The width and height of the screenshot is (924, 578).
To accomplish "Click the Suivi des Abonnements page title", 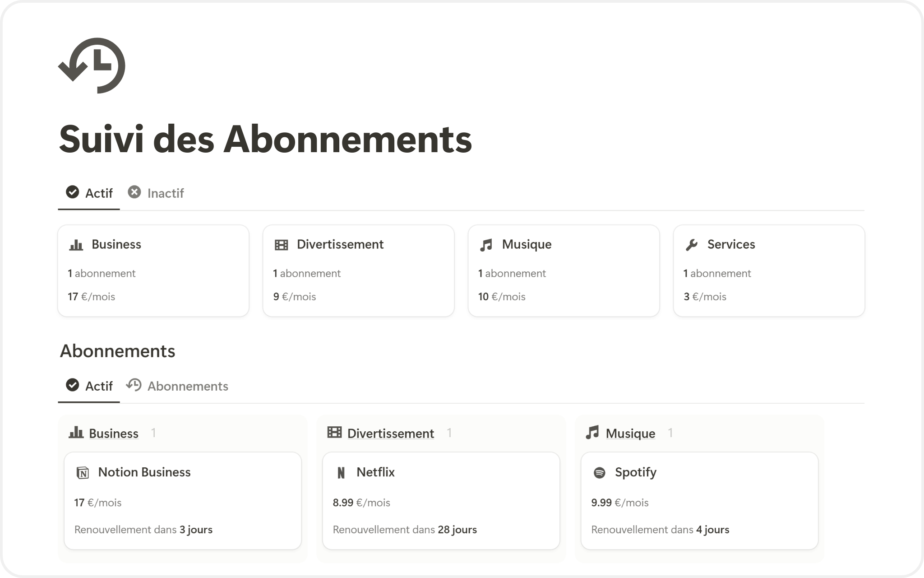I will pyautogui.click(x=265, y=139).
